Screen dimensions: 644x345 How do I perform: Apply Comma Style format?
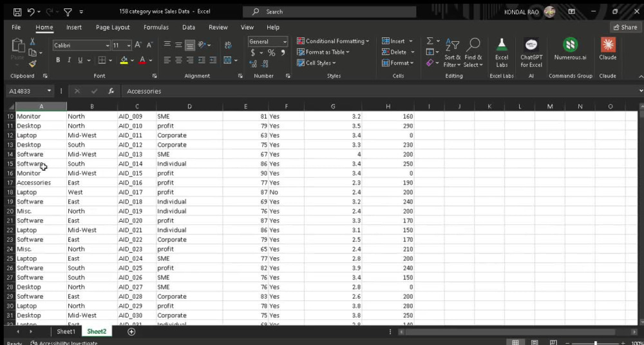click(x=283, y=53)
